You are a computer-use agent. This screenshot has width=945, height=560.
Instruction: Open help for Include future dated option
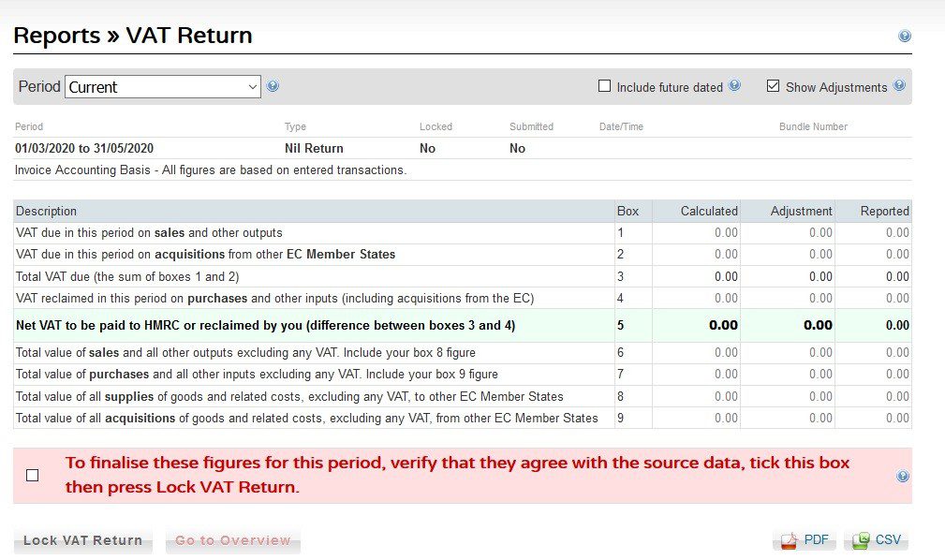[735, 85]
